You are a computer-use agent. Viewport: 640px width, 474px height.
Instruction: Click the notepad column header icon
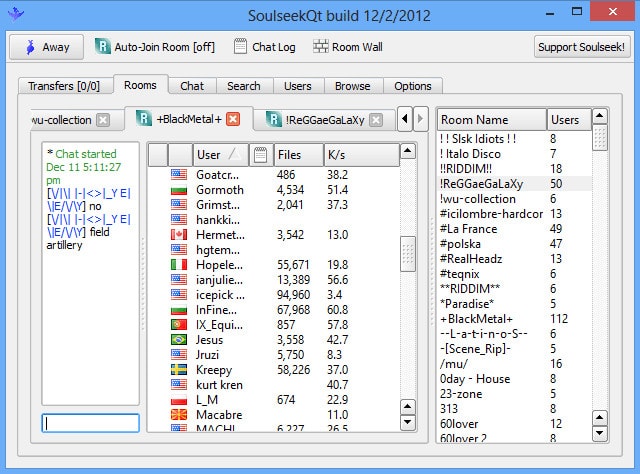(261, 155)
